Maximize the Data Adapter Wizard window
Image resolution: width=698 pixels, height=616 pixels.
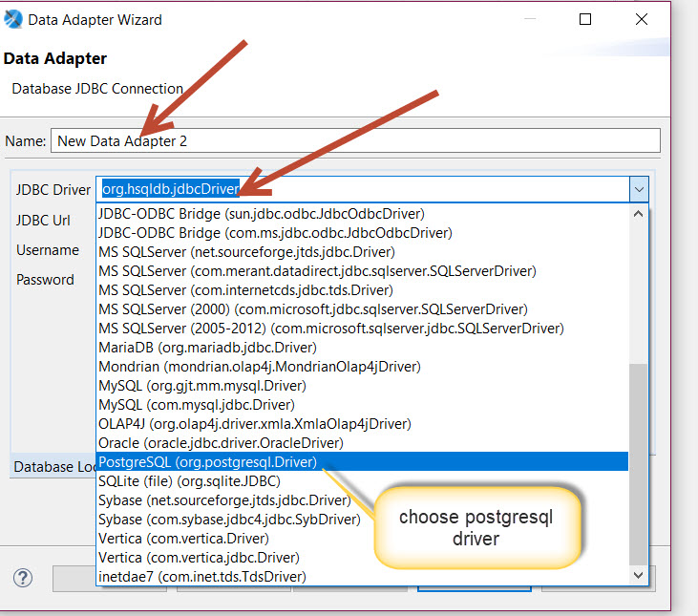[x=585, y=19]
